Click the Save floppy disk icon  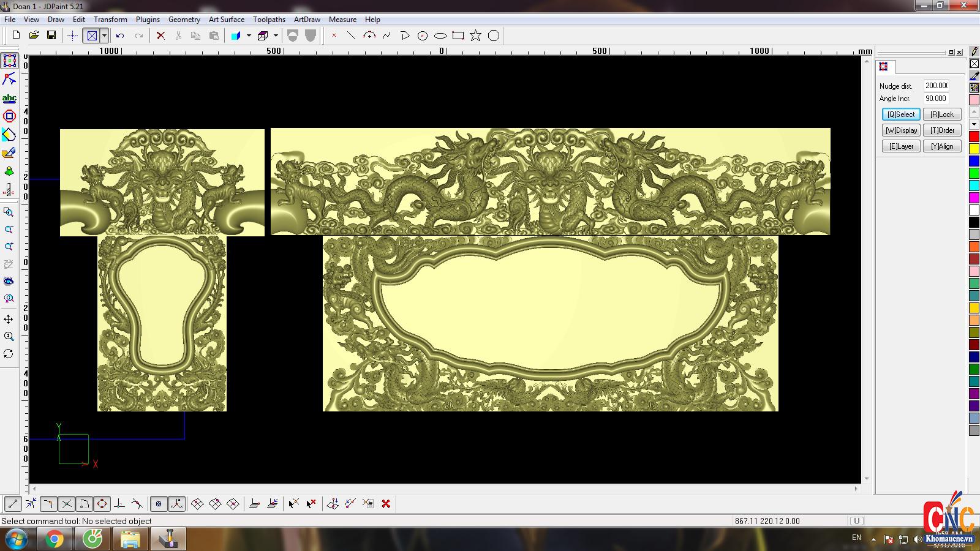pyautogui.click(x=51, y=36)
